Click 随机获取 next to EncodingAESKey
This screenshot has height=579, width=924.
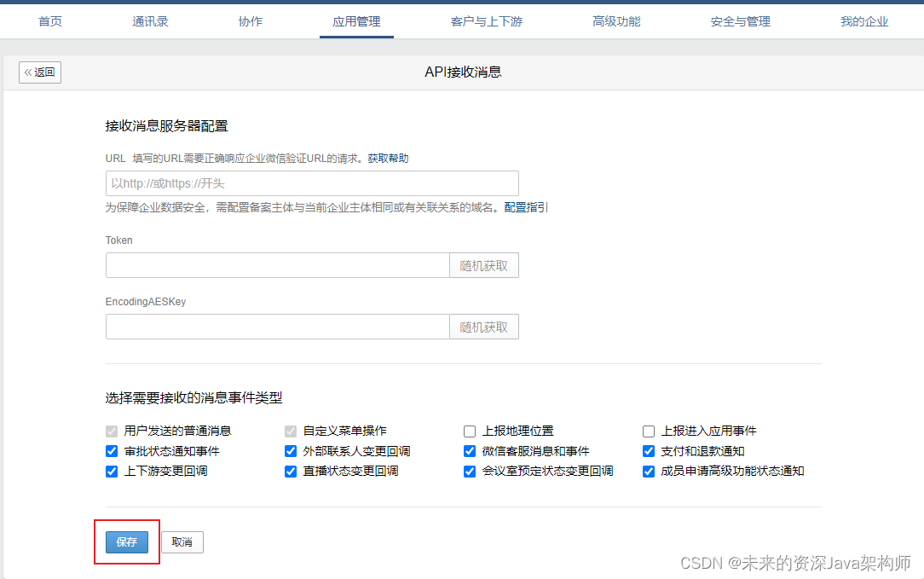[484, 327]
